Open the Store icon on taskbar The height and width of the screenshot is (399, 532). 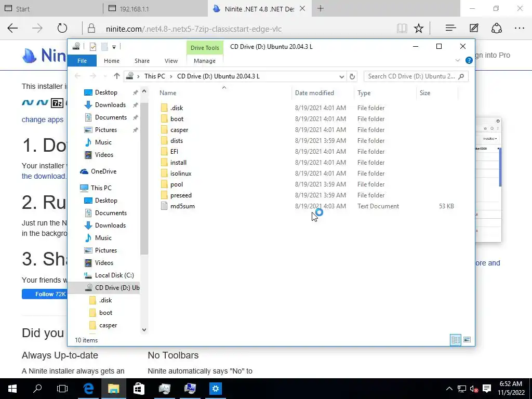coord(139,389)
